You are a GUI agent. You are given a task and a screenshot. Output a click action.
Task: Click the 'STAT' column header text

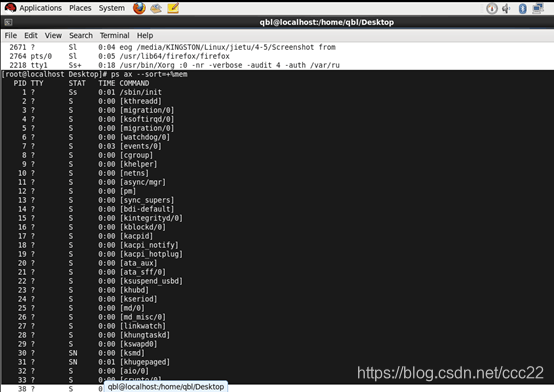click(77, 83)
